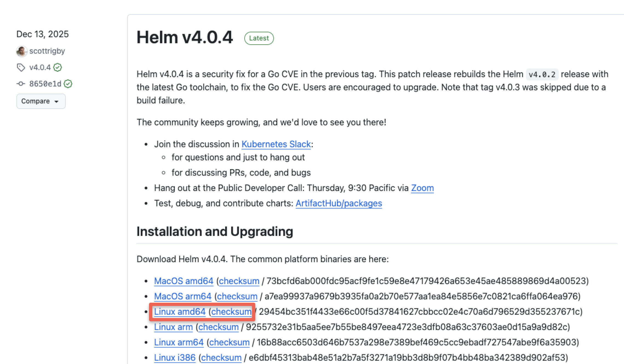The width and height of the screenshot is (624, 364).
Task: Click the commit icon beside 8650e1d
Action: pyautogui.click(x=21, y=84)
